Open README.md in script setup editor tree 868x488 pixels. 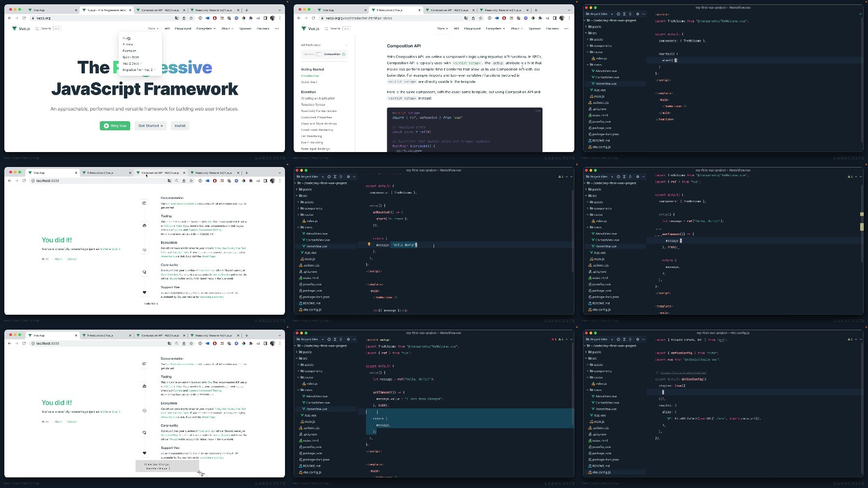(312, 466)
